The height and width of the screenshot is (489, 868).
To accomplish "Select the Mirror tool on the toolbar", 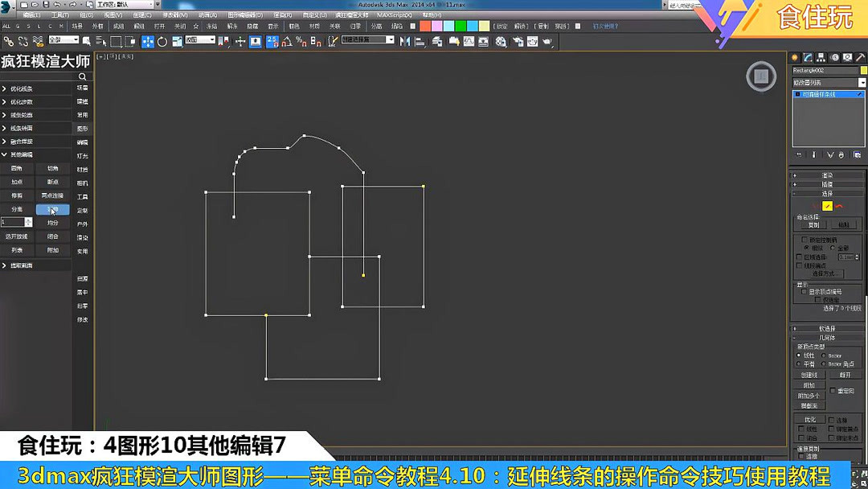I will (x=405, y=40).
